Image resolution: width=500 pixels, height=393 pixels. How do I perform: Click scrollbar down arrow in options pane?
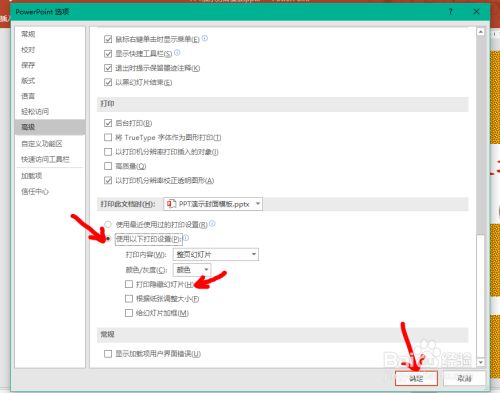pos(480,362)
